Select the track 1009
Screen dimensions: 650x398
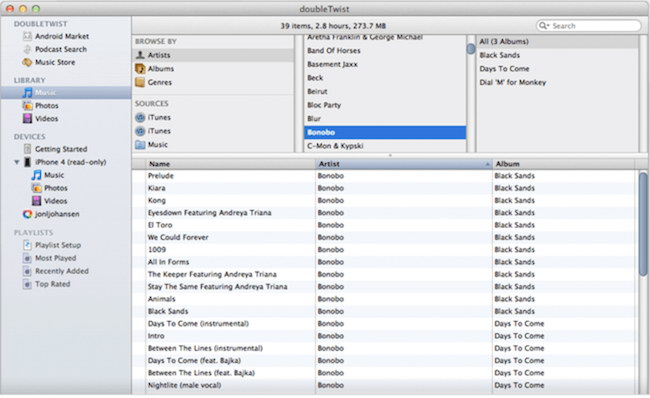point(157,250)
